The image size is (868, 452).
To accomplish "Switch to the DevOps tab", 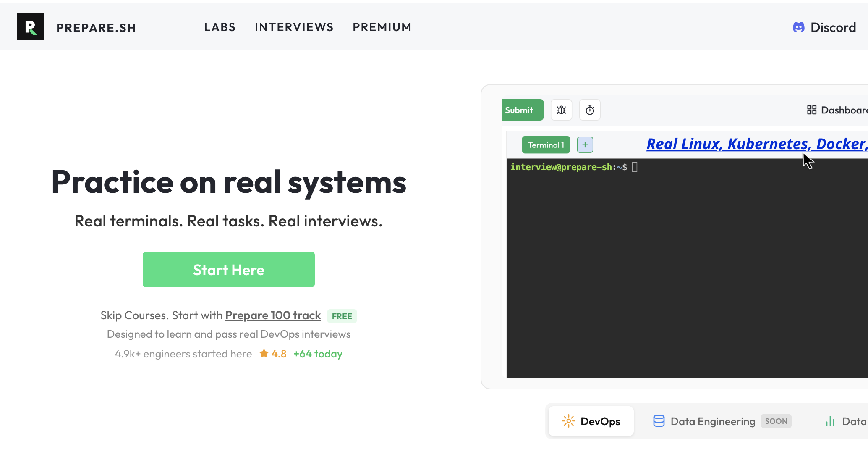I will tap(591, 421).
